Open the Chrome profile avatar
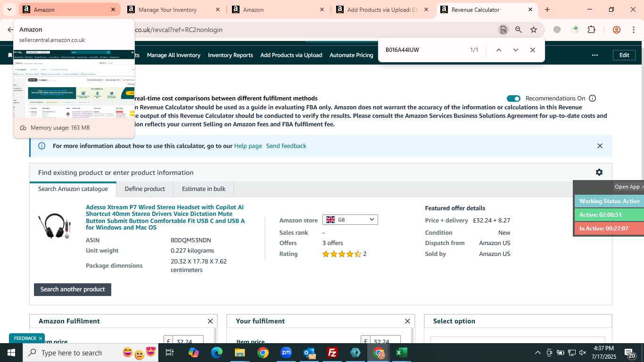The image size is (644, 362). (616, 30)
